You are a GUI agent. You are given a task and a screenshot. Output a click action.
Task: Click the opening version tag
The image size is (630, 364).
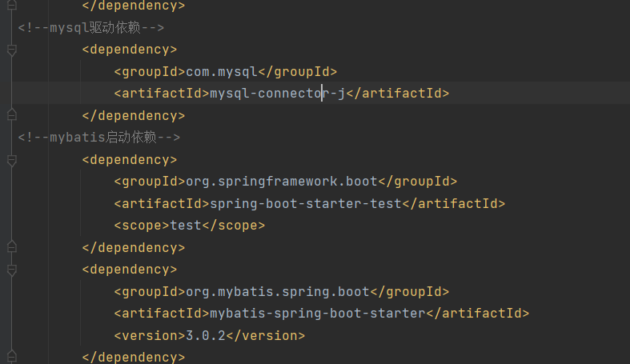[150, 335]
